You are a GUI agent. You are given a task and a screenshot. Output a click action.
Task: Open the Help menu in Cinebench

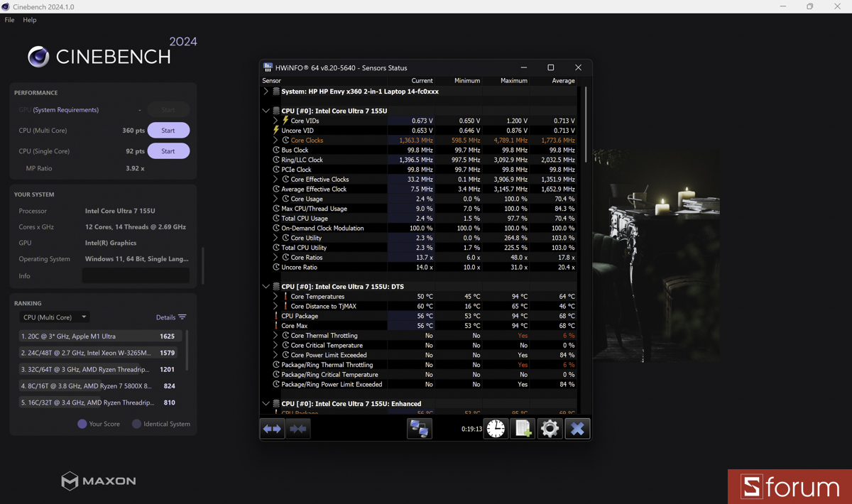[30, 20]
